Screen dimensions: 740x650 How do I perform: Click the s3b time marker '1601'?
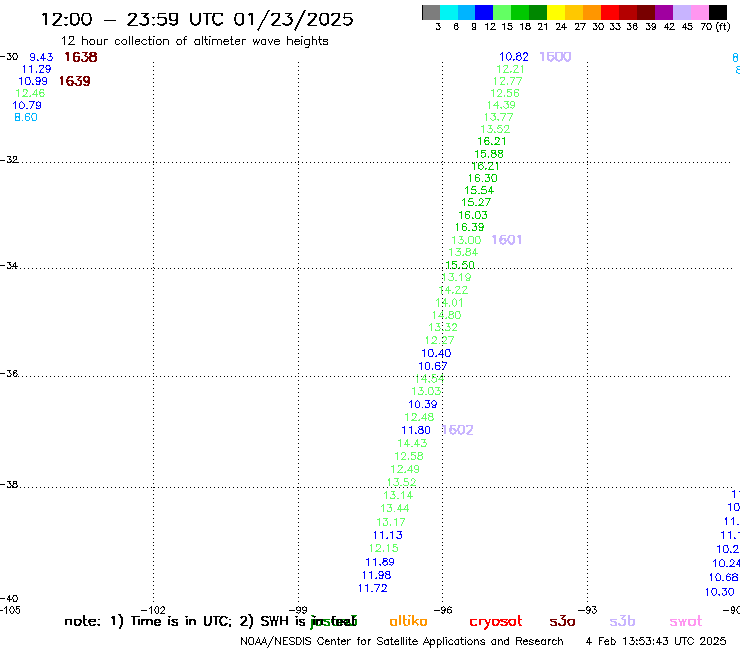pyautogui.click(x=506, y=240)
